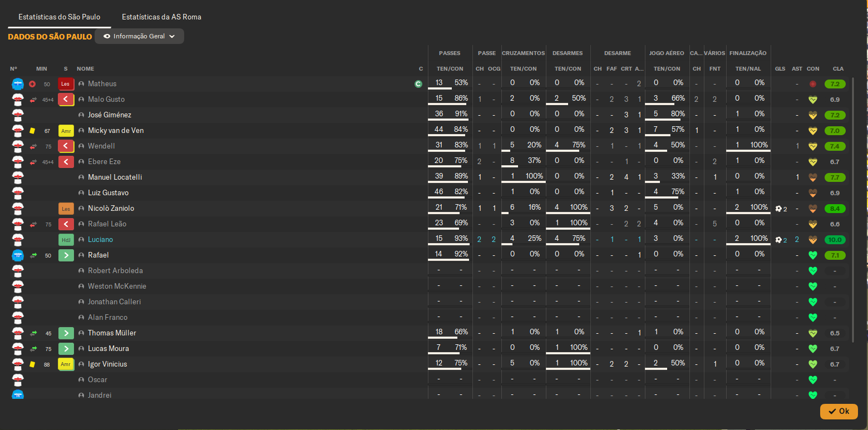
Task: Sort by the NOME column header
Action: [85, 69]
